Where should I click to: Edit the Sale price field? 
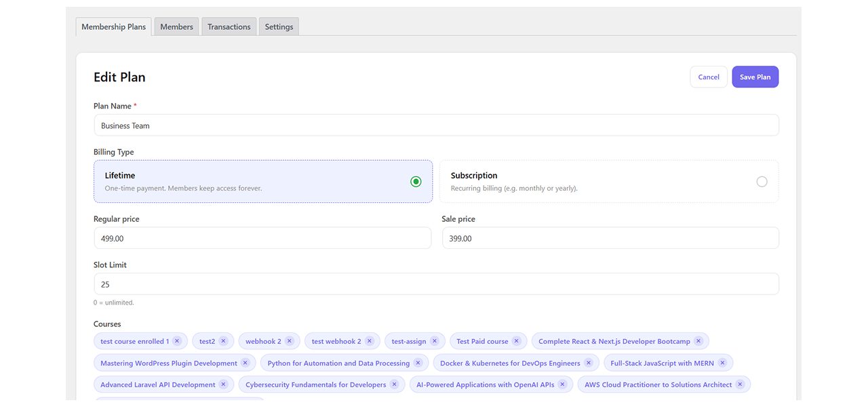pyautogui.click(x=610, y=238)
